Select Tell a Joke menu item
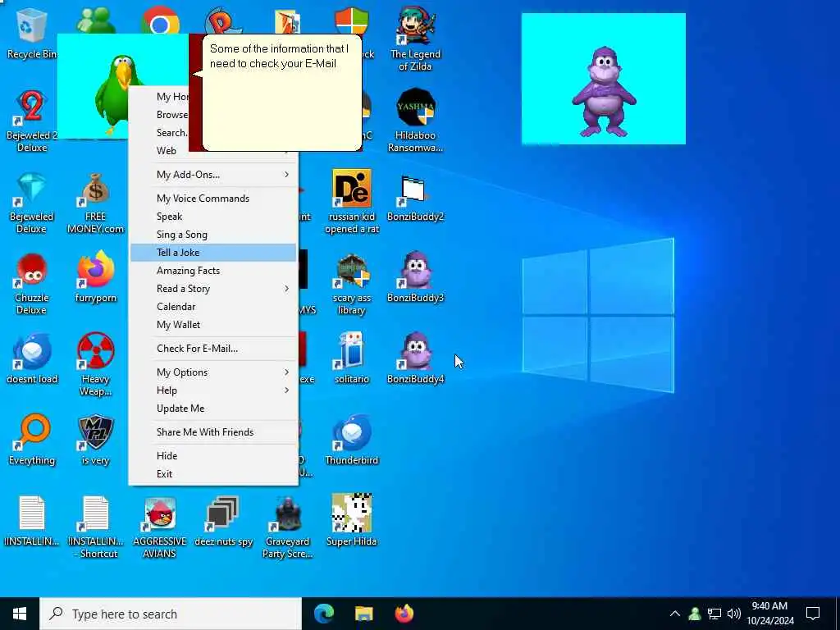 (213, 253)
